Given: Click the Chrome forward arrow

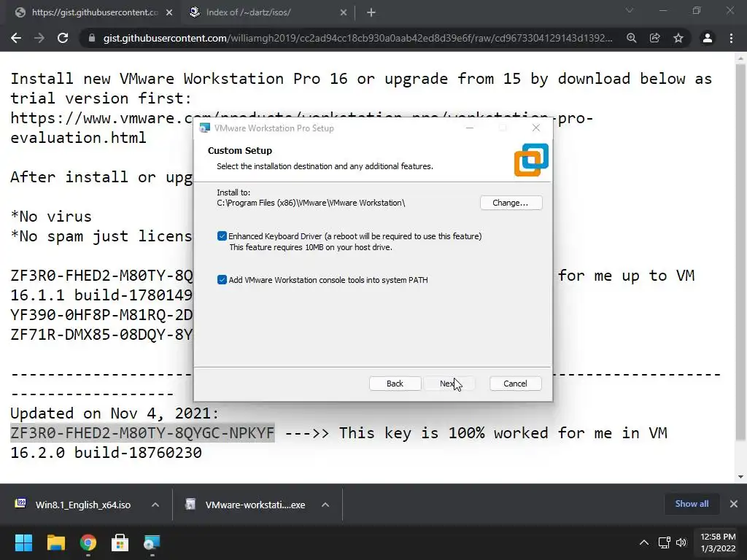Looking at the screenshot, I should point(39,38).
